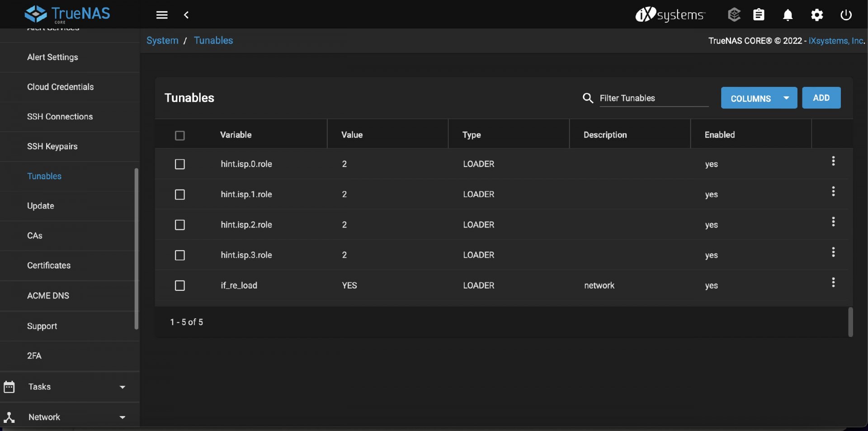The height and width of the screenshot is (431, 868).
Task: Sort by the Value column header
Action: [352, 135]
